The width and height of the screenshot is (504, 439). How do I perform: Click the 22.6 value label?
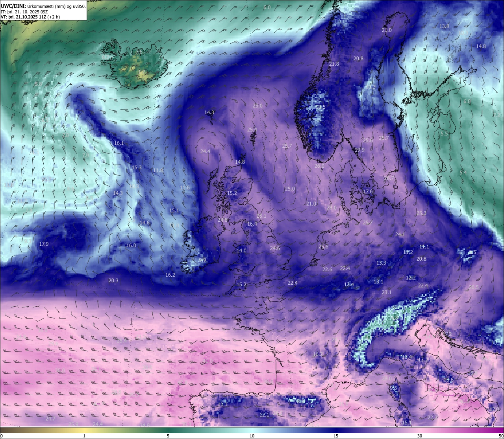[x=327, y=269]
